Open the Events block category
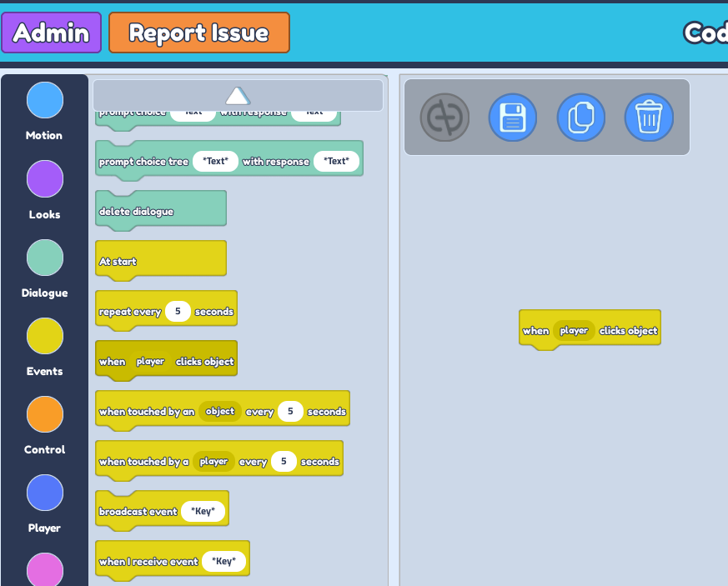 43,335
